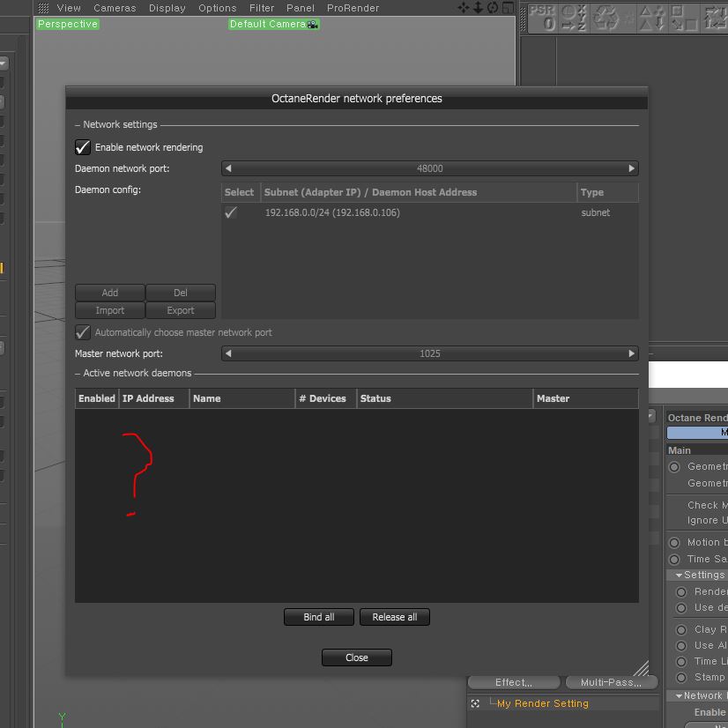Viewport: 728px width, 728px height.
Task: Open the View menu
Action: pos(69,8)
